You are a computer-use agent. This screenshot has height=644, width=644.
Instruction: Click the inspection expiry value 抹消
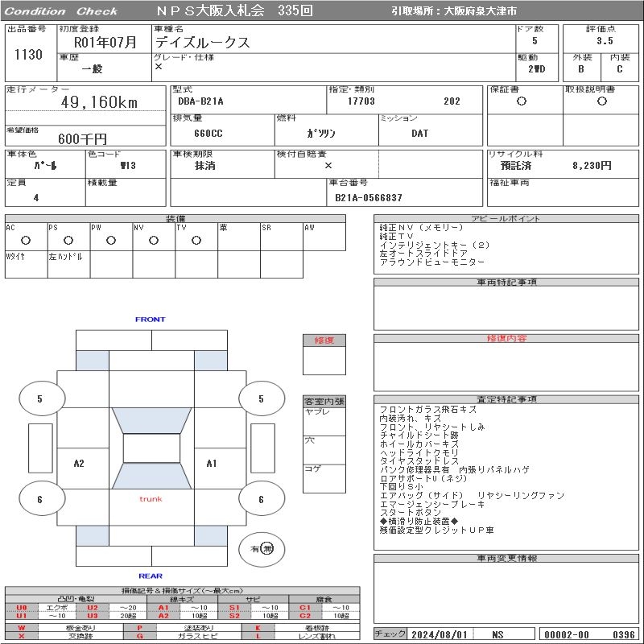[205, 166]
